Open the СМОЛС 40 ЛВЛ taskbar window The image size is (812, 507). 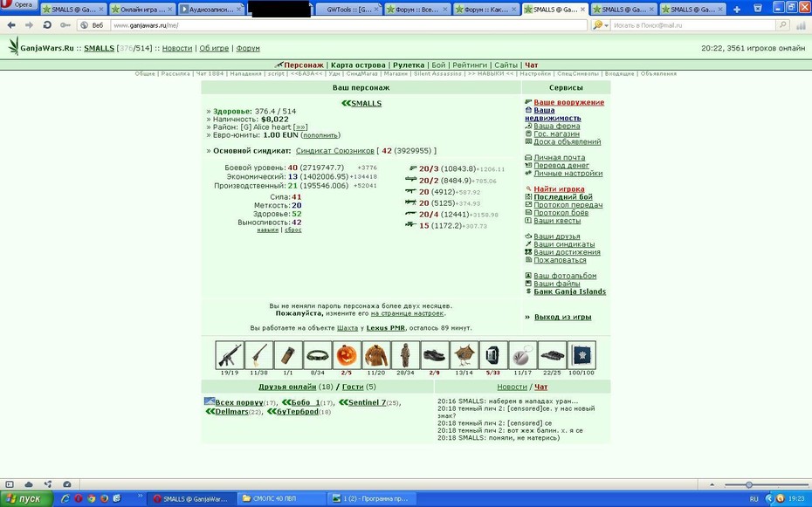tap(281, 499)
